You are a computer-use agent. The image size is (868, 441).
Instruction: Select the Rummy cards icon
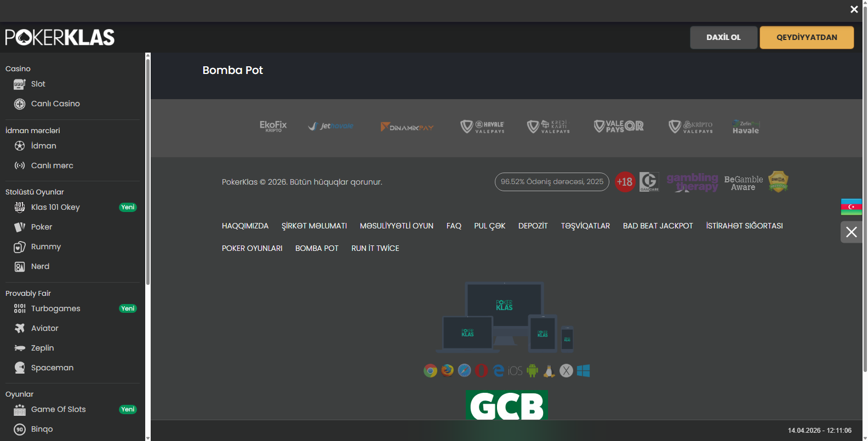click(20, 247)
